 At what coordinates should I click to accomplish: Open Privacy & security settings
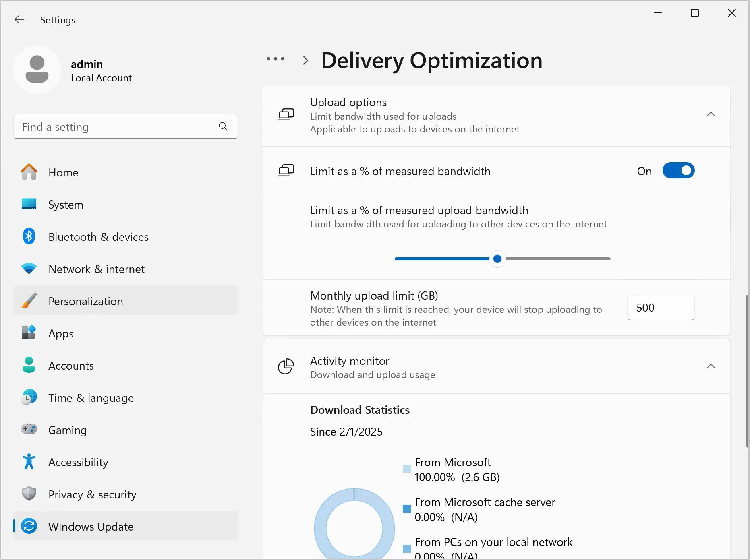pyautogui.click(x=126, y=494)
